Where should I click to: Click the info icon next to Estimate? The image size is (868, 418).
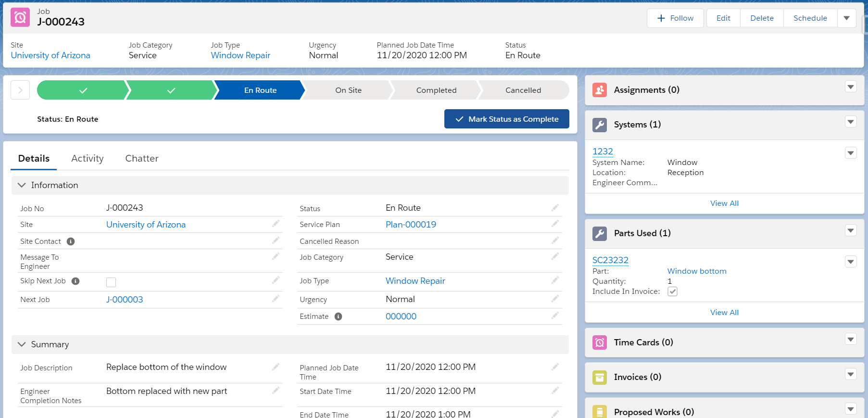coord(338,317)
